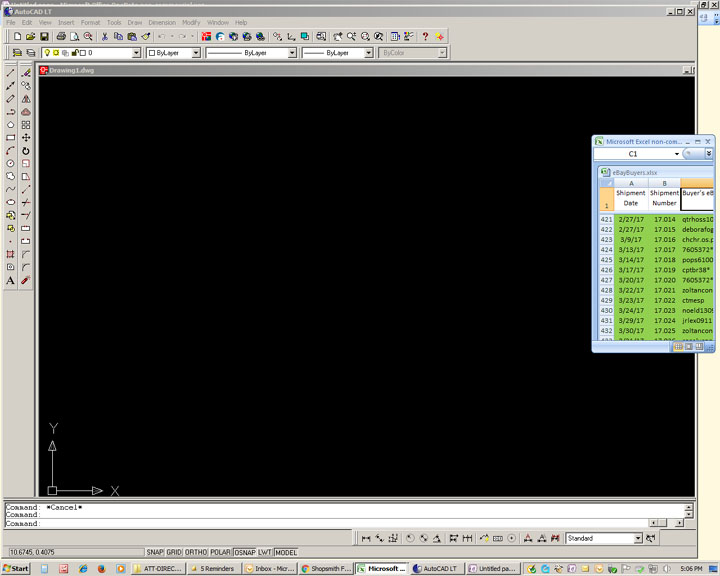720x576 pixels.
Task: Click the Center Mark dimension icon
Action: coord(512,538)
